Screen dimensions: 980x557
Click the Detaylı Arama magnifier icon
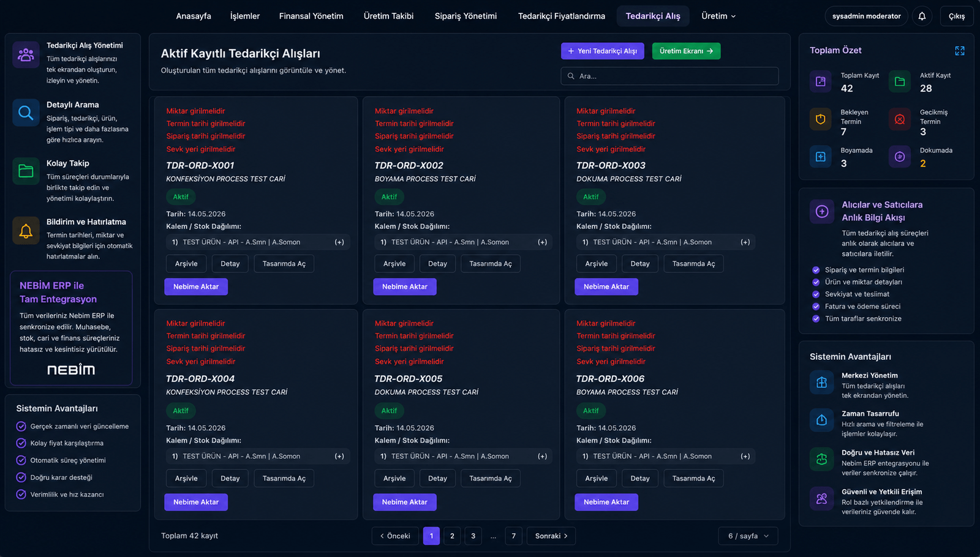pos(26,113)
